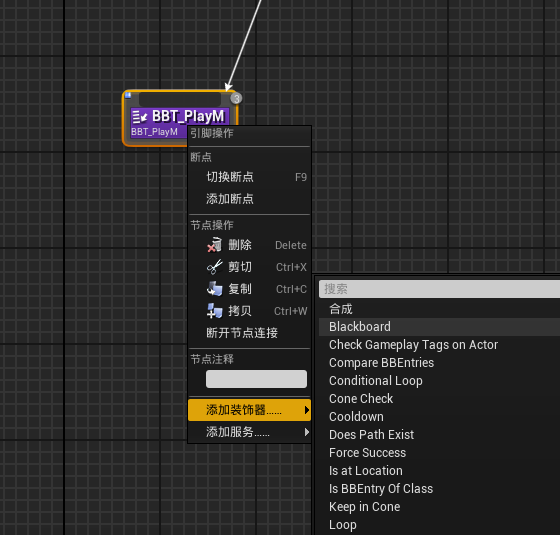The height and width of the screenshot is (535, 560).
Task: Add Force Success decorator
Action: click(439, 453)
